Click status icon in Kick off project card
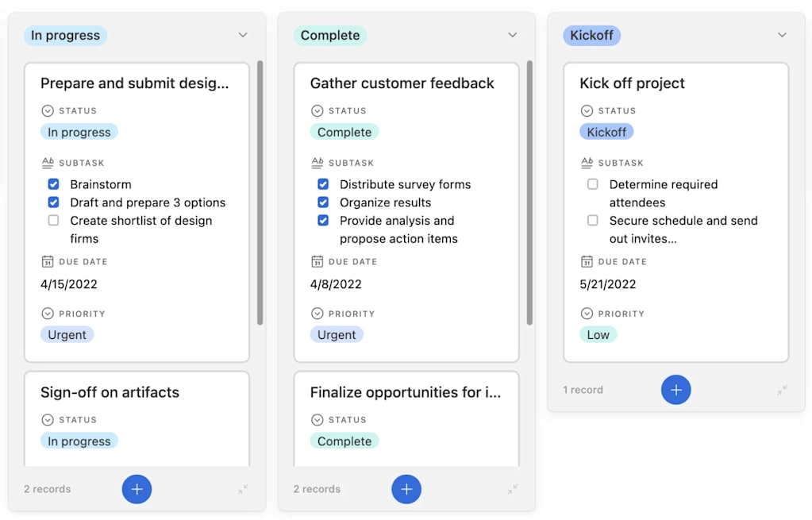 (x=587, y=111)
